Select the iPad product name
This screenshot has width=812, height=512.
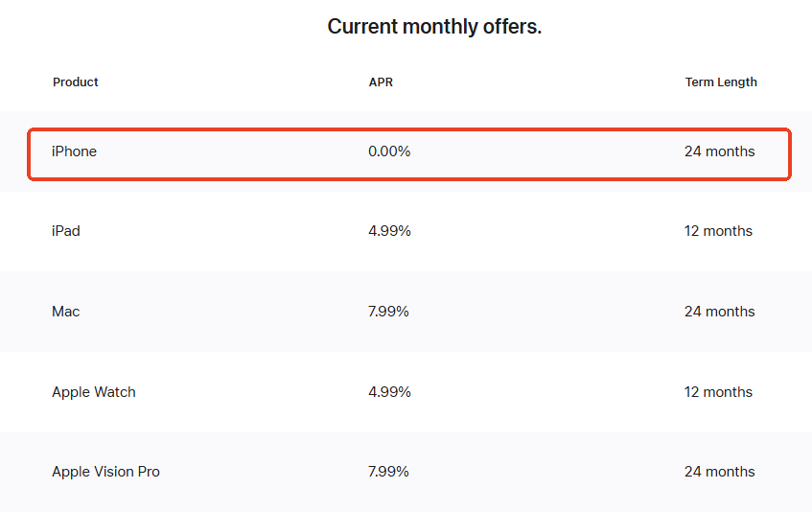(x=65, y=231)
